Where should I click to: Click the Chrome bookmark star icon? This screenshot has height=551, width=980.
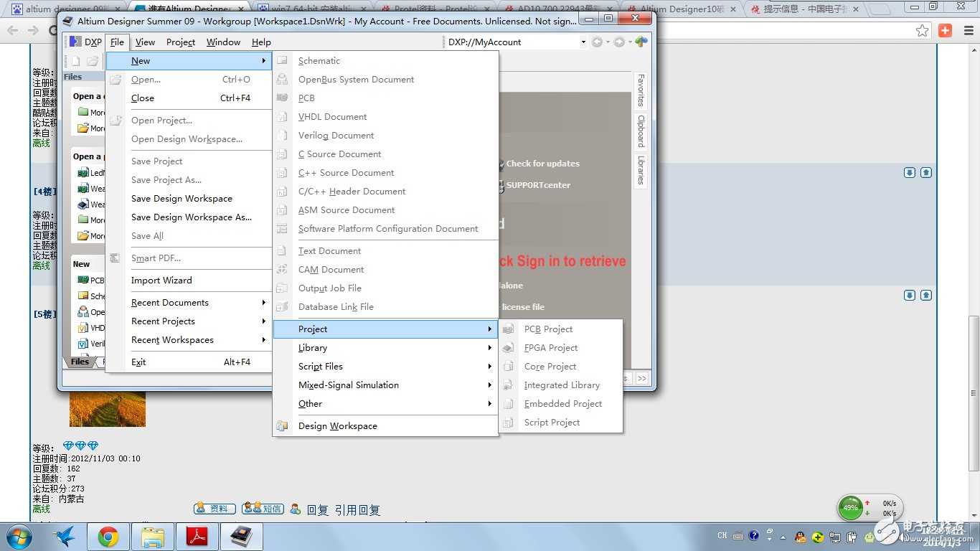pos(922,30)
